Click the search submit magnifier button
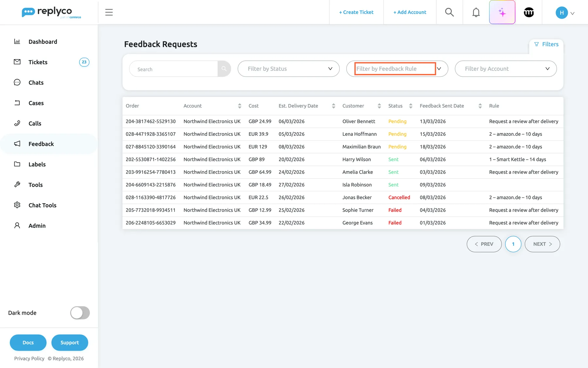This screenshot has width=588, height=368. coord(224,69)
